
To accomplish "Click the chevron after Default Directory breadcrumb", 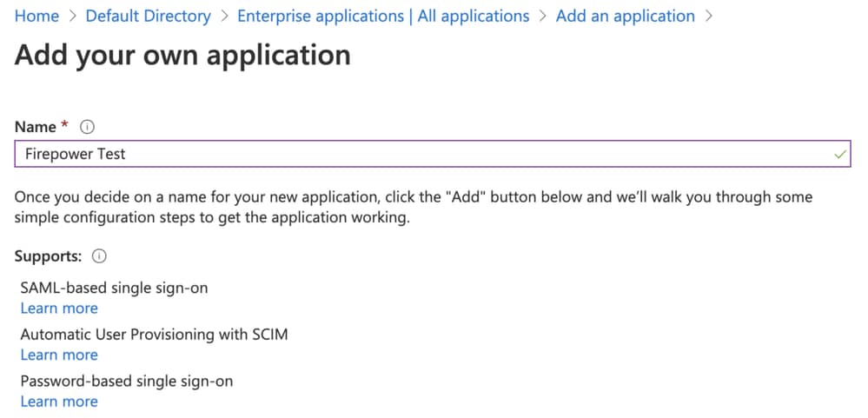I will point(224,16).
